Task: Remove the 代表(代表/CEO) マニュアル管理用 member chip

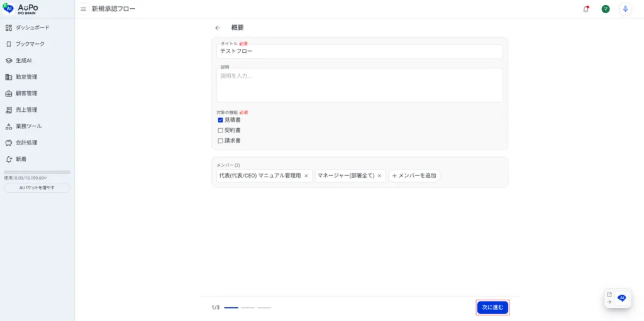Action: pos(306,176)
